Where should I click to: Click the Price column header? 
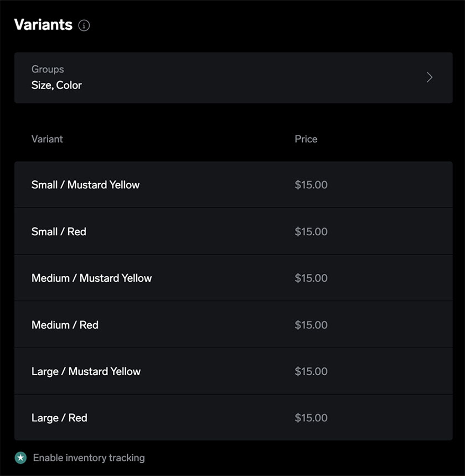pos(306,139)
